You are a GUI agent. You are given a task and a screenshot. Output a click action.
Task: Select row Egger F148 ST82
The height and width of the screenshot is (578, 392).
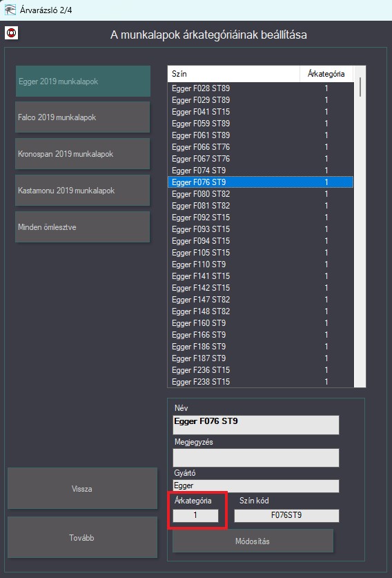[260, 311]
